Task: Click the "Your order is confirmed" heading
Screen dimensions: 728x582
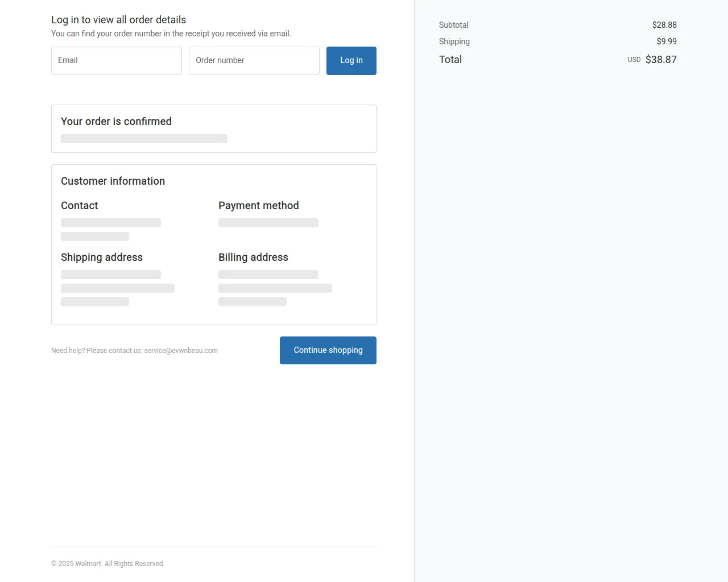Action: (x=116, y=122)
